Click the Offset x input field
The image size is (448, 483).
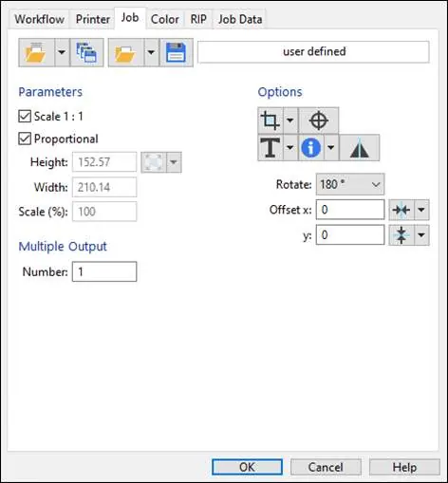tap(350, 210)
